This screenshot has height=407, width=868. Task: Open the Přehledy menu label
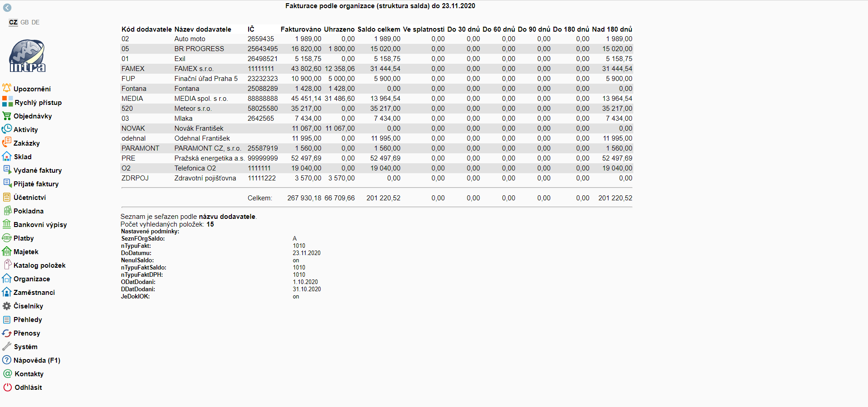pos(28,320)
